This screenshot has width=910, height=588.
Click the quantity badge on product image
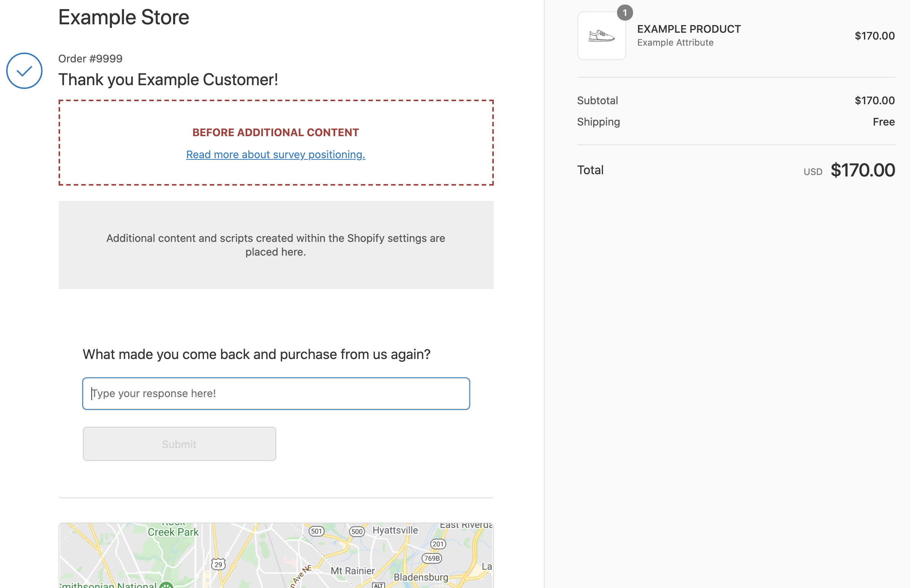click(624, 13)
